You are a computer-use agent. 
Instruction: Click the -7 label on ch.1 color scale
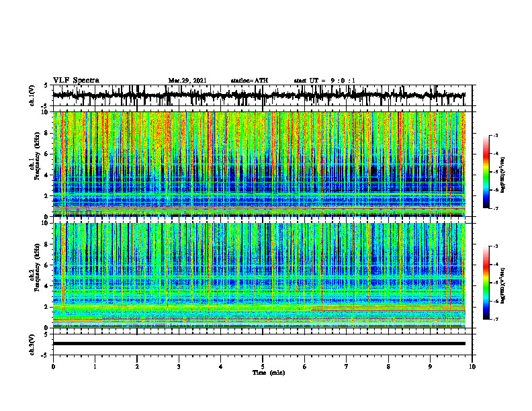(x=496, y=208)
